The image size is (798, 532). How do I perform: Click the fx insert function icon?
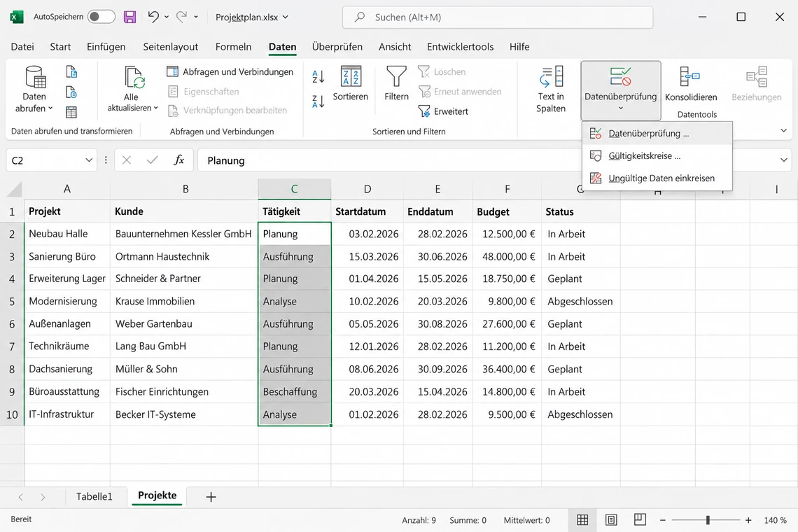[178, 160]
